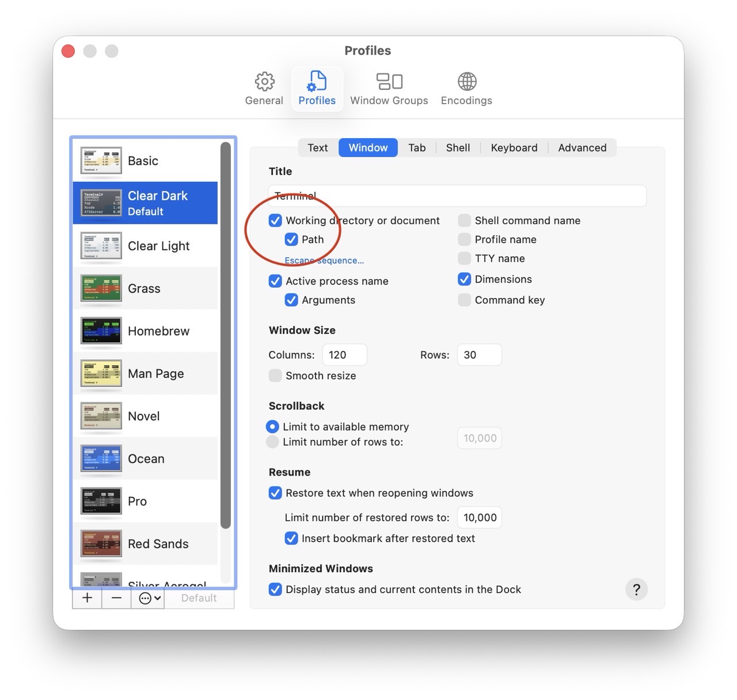Toggle Active process name checkbox
The image size is (737, 700).
point(275,281)
